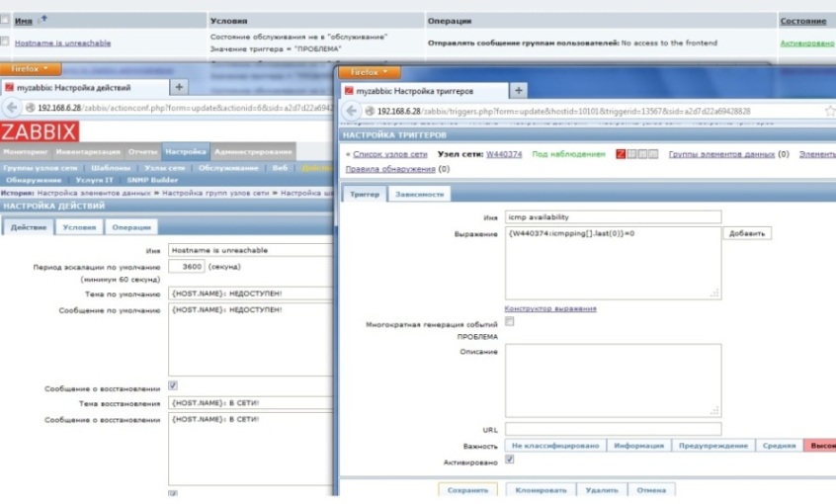Select the myzabbix Настройка действий browser tab
The width and height of the screenshot is (836, 504).
(85, 88)
